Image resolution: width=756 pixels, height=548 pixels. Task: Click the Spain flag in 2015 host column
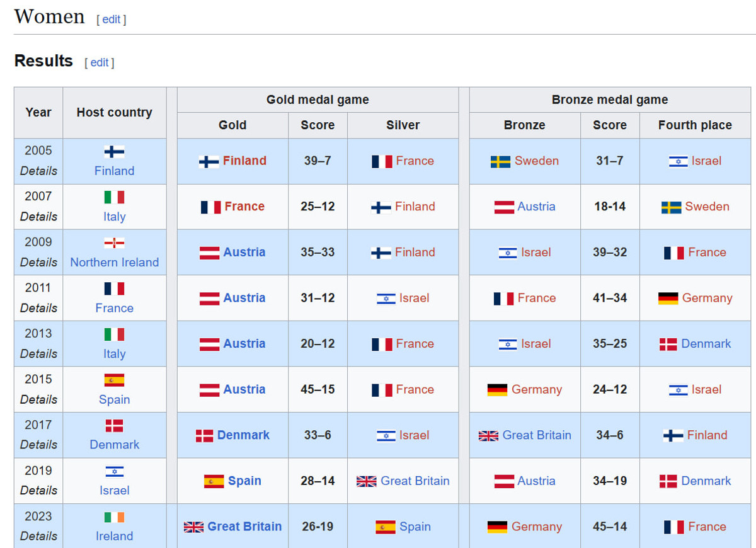tap(114, 380)
